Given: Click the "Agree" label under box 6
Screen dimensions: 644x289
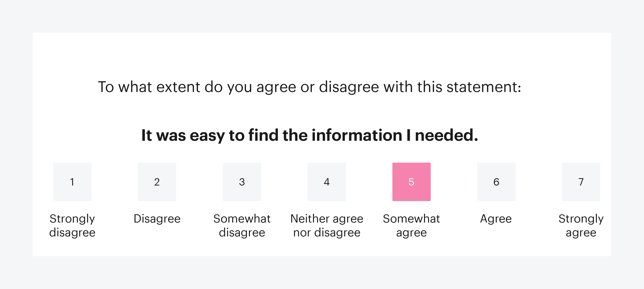Looking at the screenshot, I should 496,219.
